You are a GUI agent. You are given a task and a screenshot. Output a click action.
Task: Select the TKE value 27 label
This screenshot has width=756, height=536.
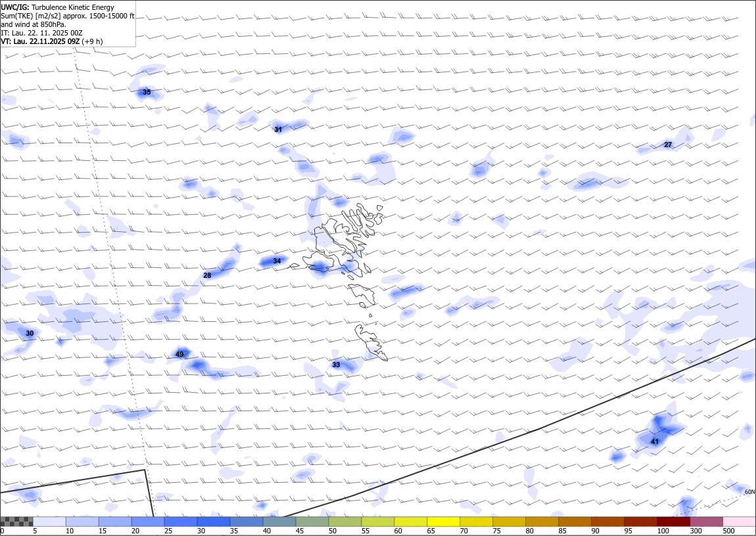coord(668,145)
